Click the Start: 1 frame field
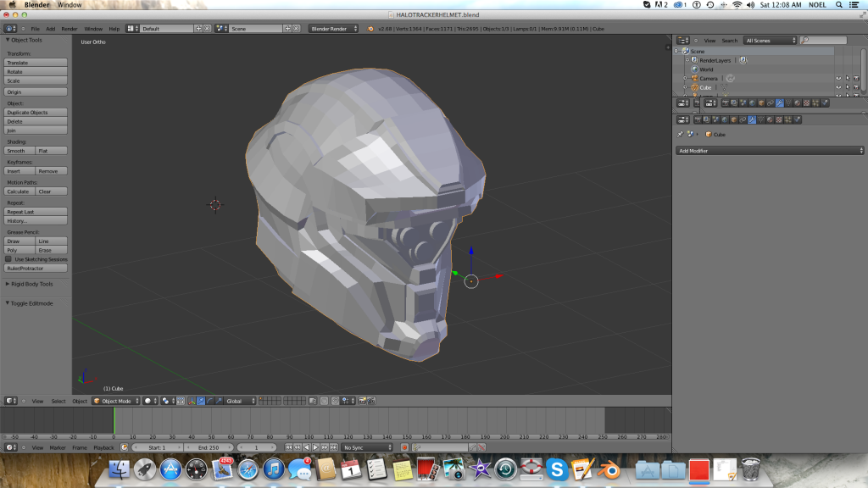 coord(158,447)
